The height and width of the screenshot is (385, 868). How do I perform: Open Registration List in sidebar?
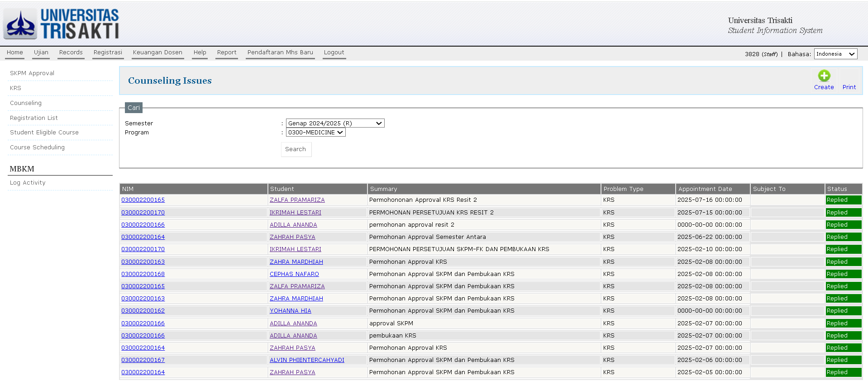coord(34,118)
